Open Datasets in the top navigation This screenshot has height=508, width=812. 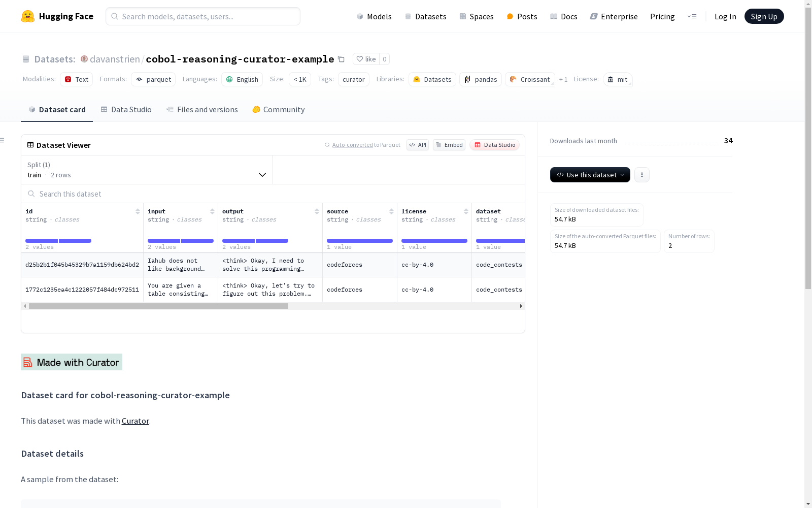(425, 16)
